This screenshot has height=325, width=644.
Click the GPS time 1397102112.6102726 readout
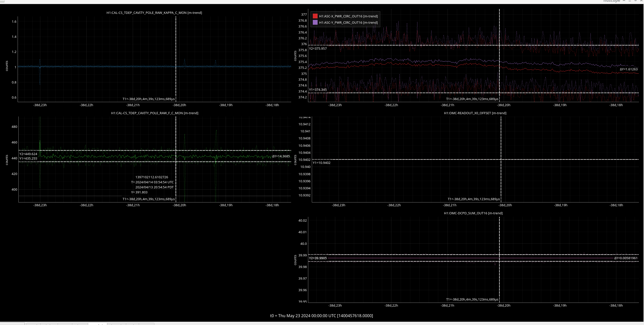152,177
